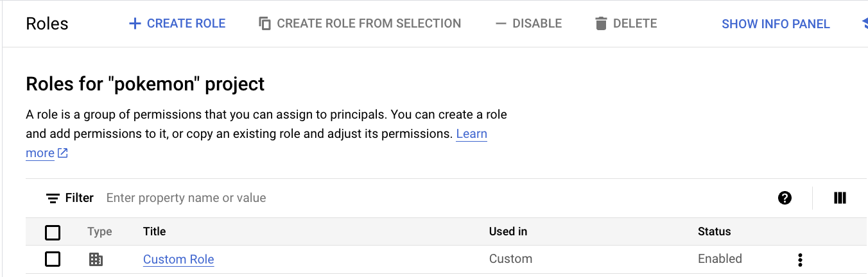Image resolution: width=868 pixels, height=277 pixels.
Task: Click SHOW INFO PANEL
Action: [776, 24]
